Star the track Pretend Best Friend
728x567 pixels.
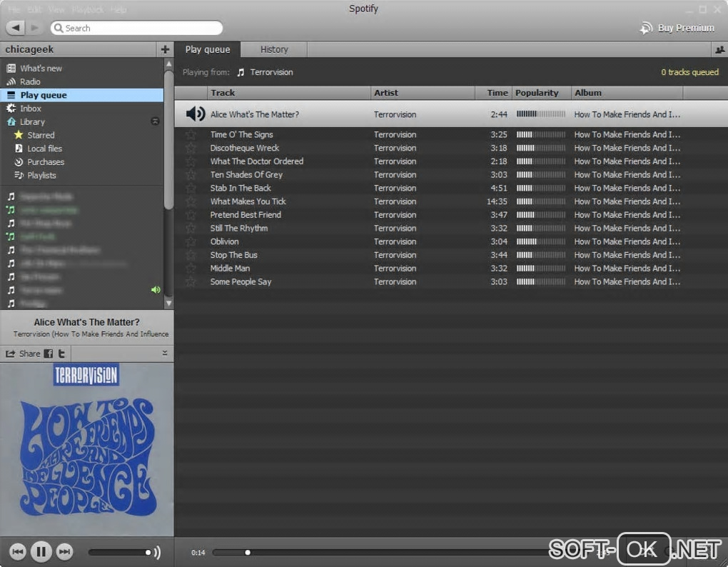(191, 215)
